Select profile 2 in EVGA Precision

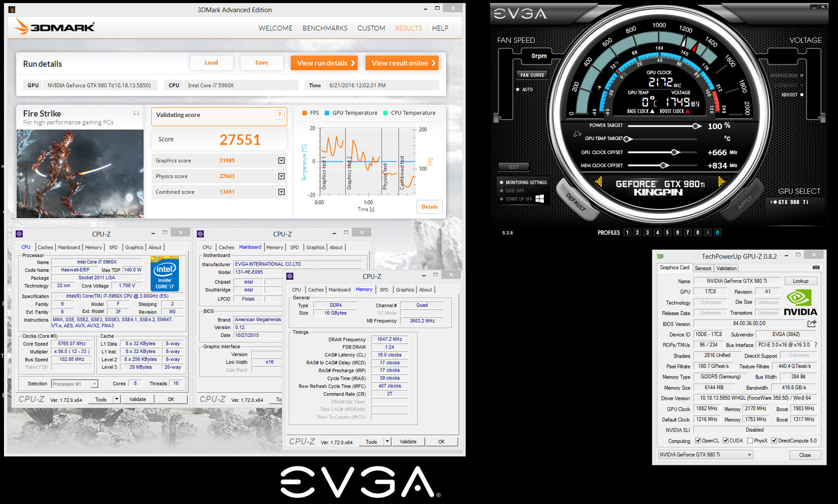pos(637,233)
